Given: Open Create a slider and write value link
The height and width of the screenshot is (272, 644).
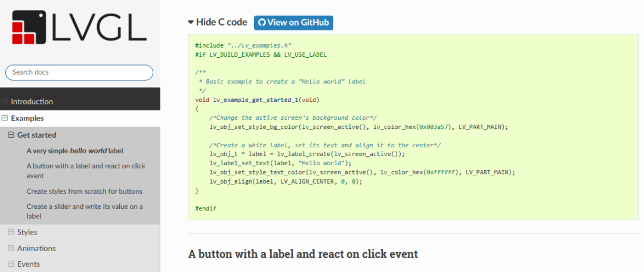Looking at the screenshot, I should (x=85, y=211).
